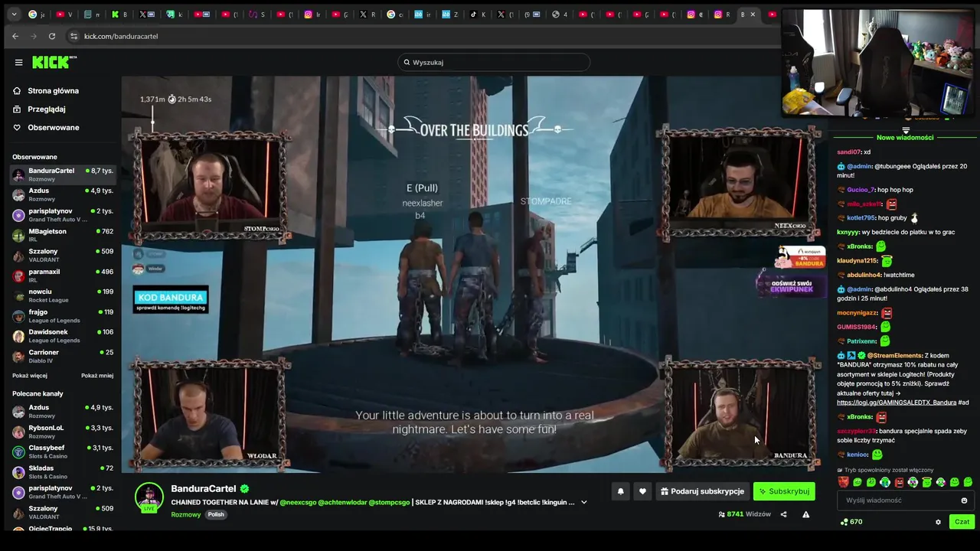
Task: Open emoji picker in chat input
Action: 964,500
